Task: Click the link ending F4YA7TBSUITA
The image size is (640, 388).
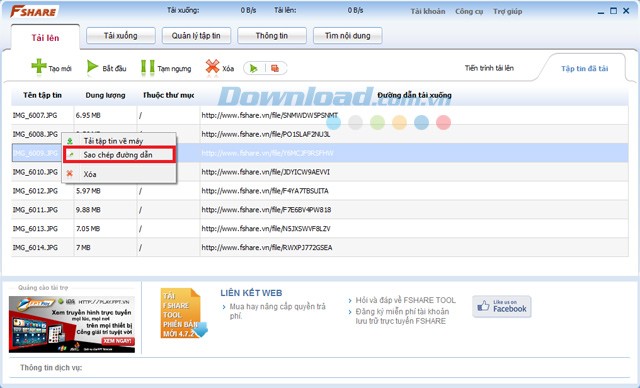Action: coord(265,191)
